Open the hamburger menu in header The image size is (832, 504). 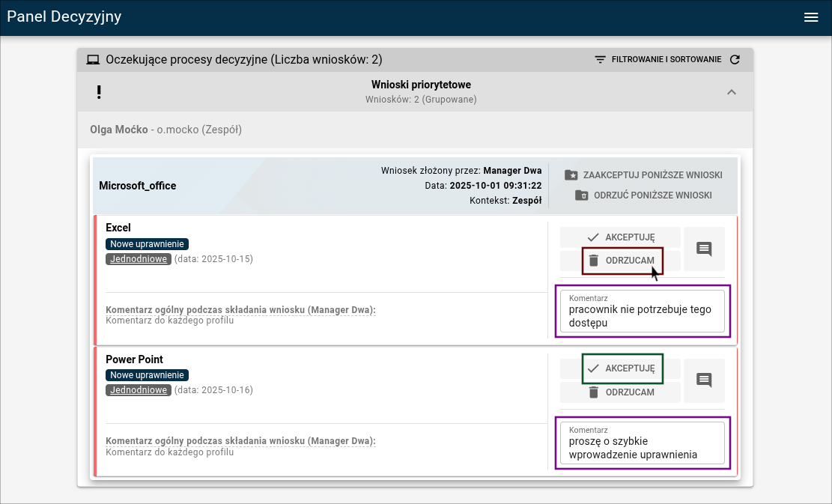tap(811, 18)
